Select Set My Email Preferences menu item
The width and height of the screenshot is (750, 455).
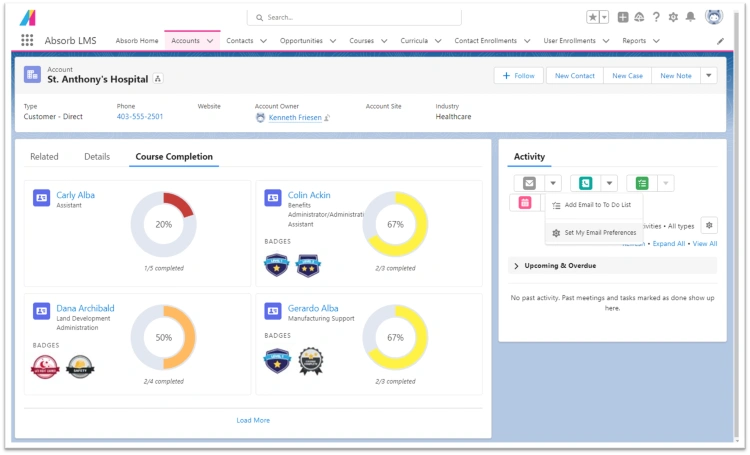(x=599, y=232)
